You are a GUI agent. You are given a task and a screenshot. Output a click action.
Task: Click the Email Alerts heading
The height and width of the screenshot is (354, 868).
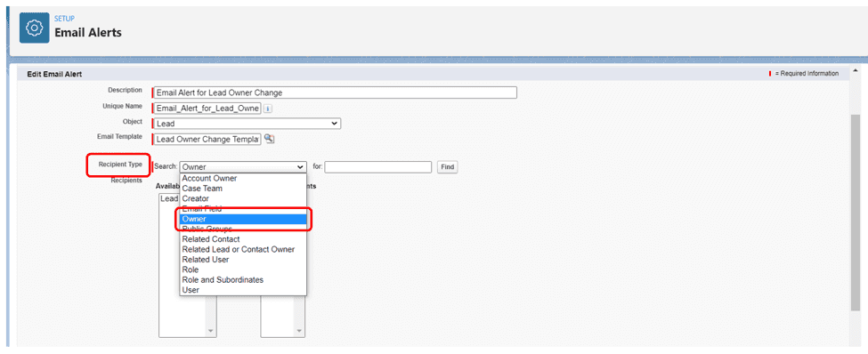88,33
